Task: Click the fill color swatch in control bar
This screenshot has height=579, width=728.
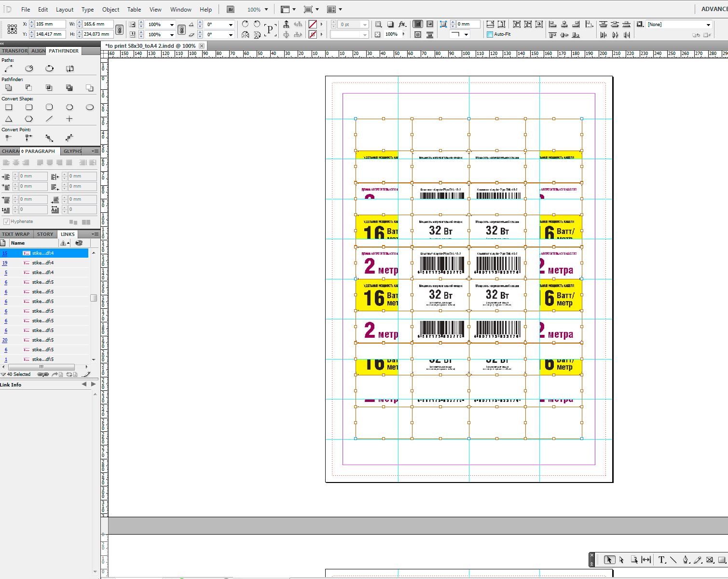Action: [x=313, y=24]
